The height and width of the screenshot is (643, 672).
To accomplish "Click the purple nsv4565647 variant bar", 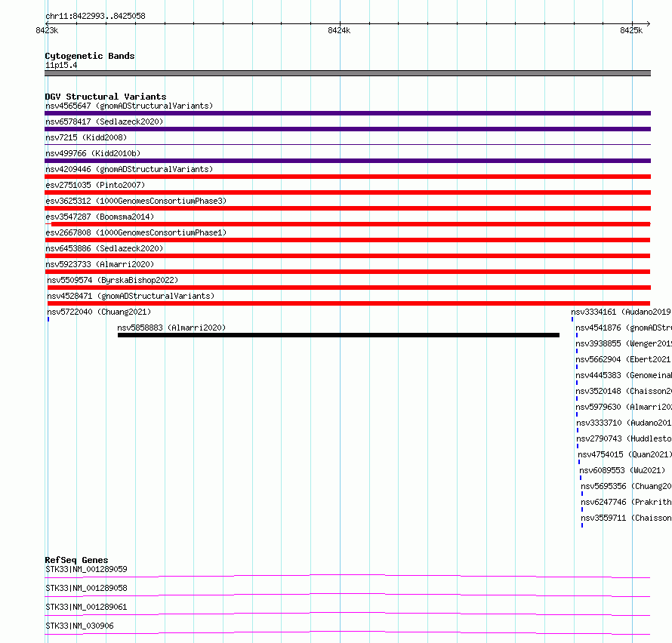I will (347, 113).
